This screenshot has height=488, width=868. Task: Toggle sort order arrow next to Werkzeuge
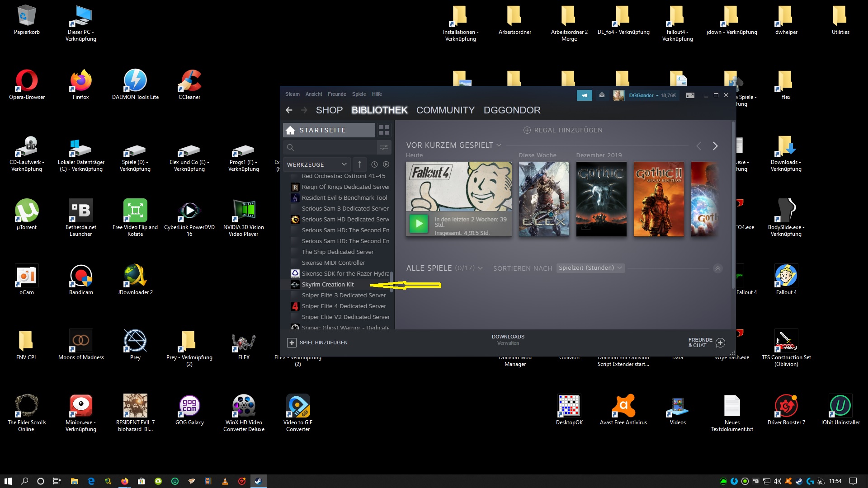click(x=360, y=164)
